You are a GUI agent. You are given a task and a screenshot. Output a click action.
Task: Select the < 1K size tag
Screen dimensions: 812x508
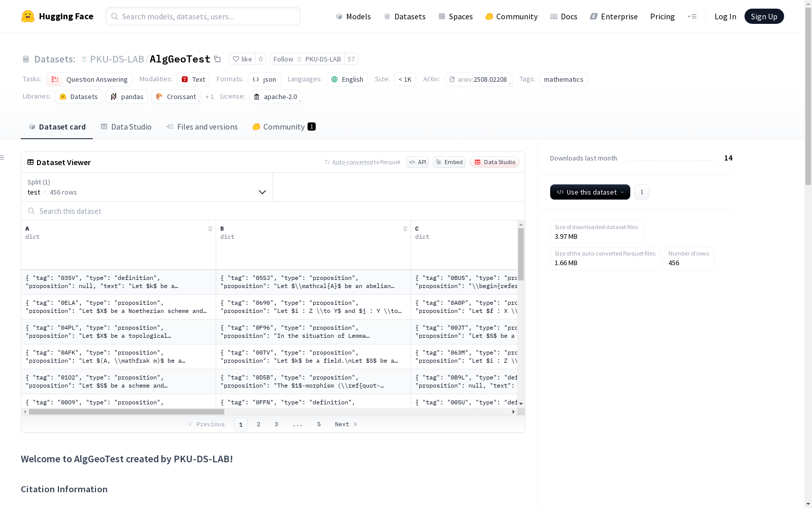(404, 79)
